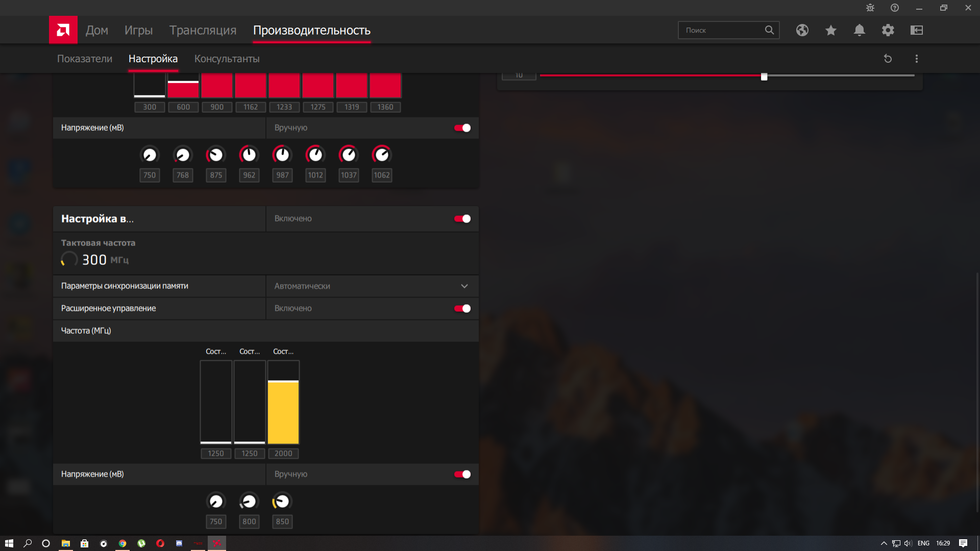Click the red slider handle

[x=764, y=77]
